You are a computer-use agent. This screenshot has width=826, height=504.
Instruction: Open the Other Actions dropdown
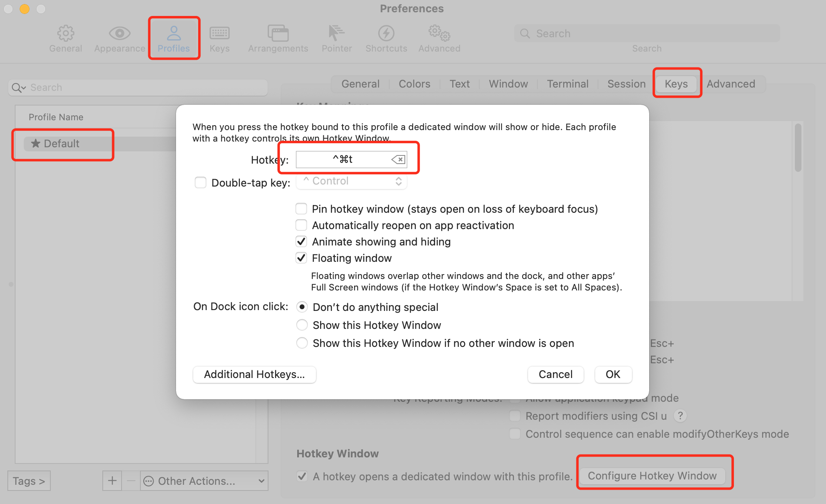204,481
